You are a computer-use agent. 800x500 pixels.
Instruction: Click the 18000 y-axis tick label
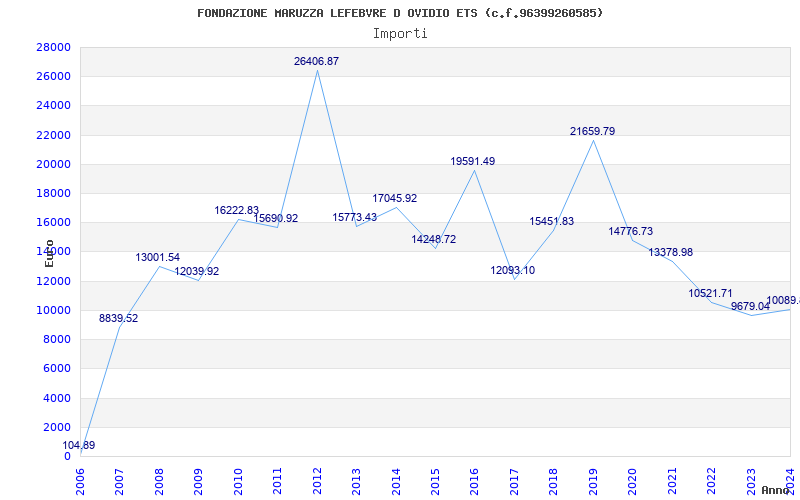53,193
